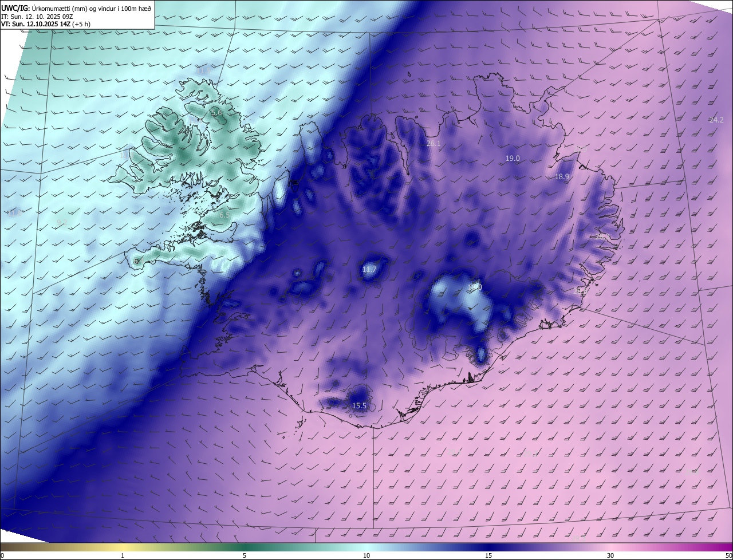Click the 'VT: Sun. 12.10.2025 14Z (+5 h)' line

pyautogui.click(x=46, y=24)
